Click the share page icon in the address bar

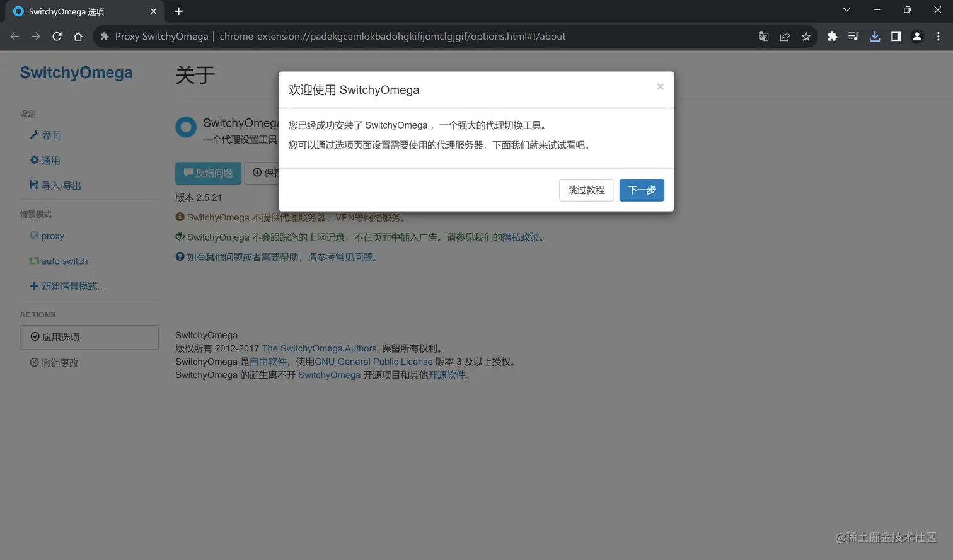(785, 37)
